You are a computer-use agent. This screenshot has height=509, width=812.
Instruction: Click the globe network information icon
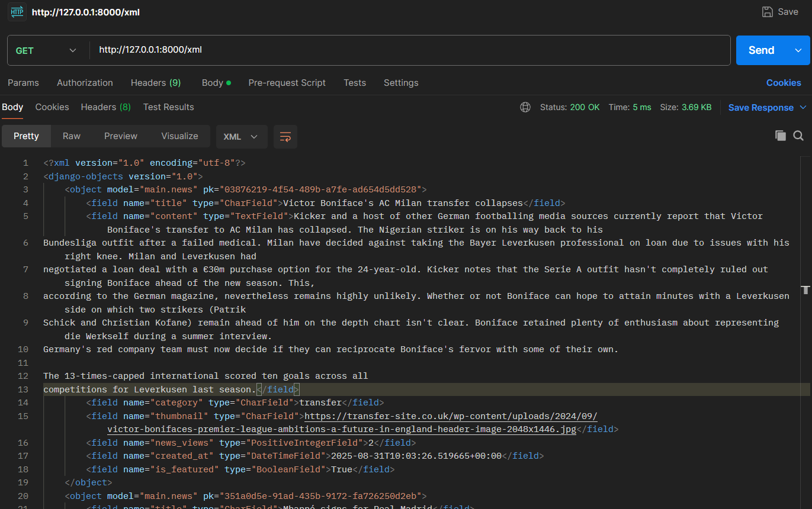[x=525, y=107]
